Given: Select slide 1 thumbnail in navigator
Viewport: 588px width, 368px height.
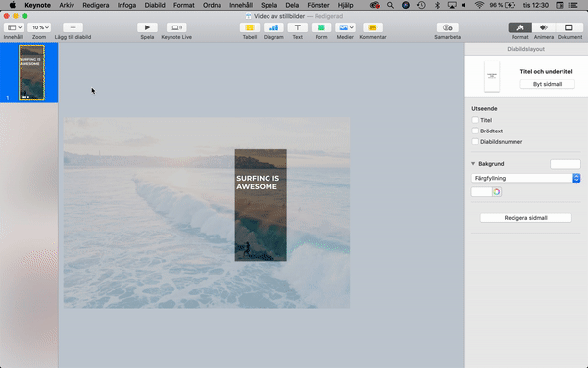Looking at the screenshot, I should point(32,73).
